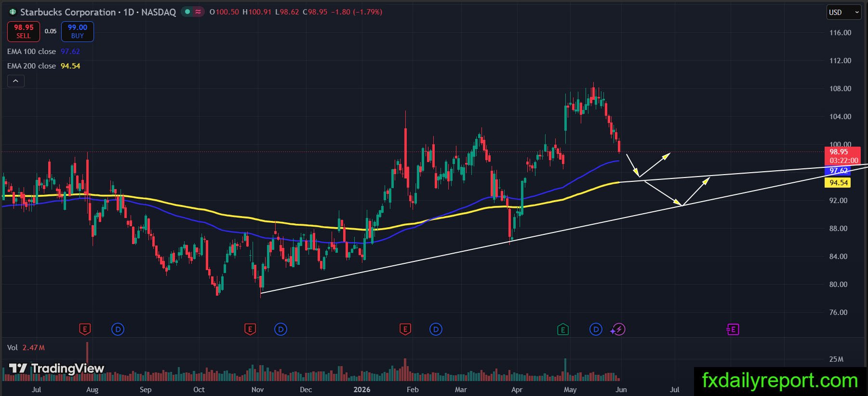Click the May label on the time axis
The height and width of the screenshot is (396, 868).
pyautogui.click(x=570, y=390)
